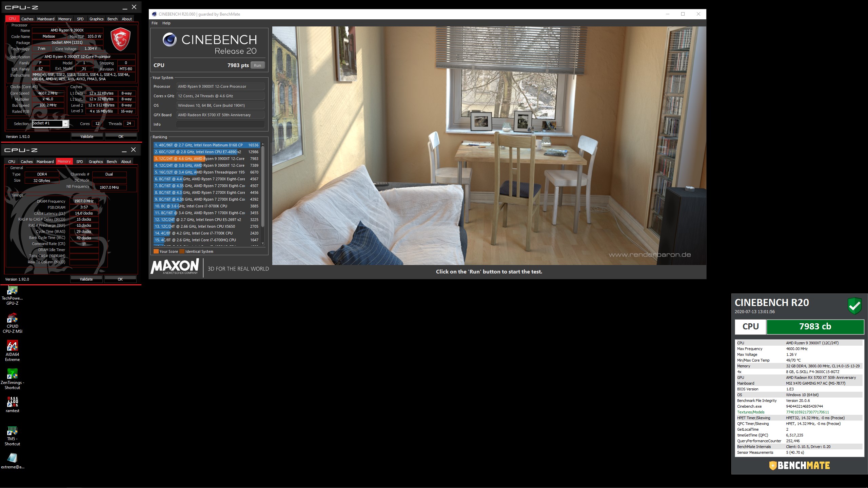This screenshot has height=488, width=868.
Task: Open SPD tab in bottom CPU-Z window
Action: (80, 162)
